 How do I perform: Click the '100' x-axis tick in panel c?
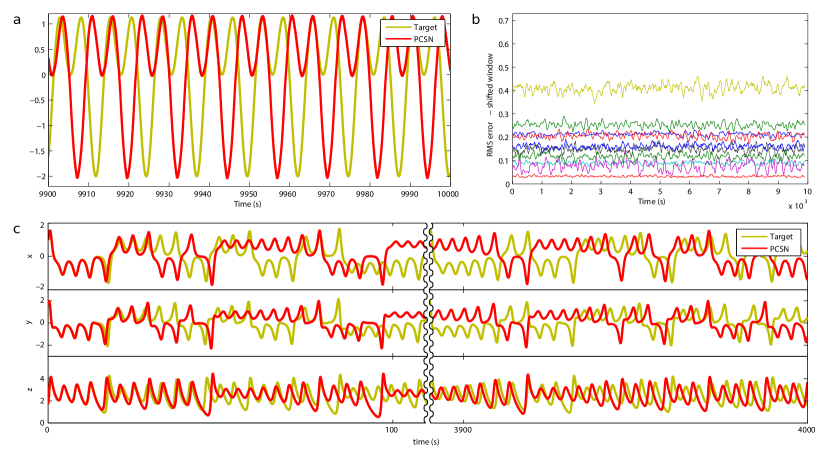391,430
